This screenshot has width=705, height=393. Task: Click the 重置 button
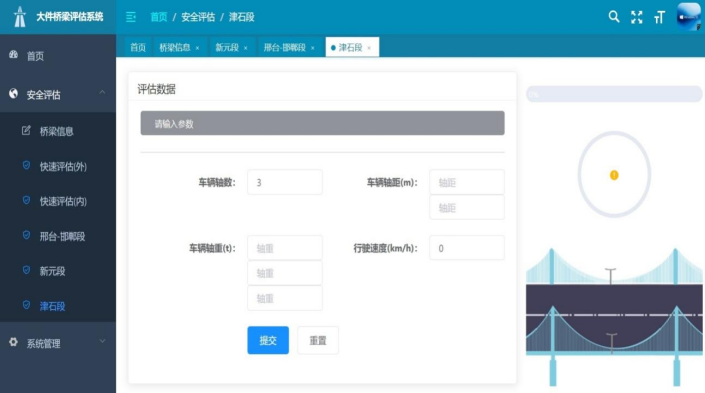[318, 340]
